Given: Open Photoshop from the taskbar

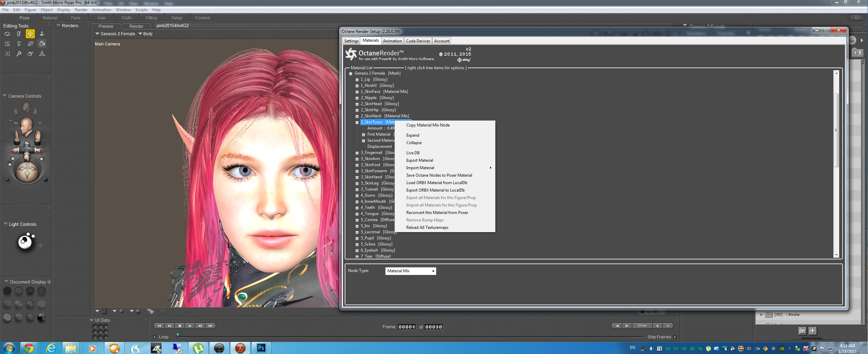Looking at the screenshot, I should (x=261, y=348).
